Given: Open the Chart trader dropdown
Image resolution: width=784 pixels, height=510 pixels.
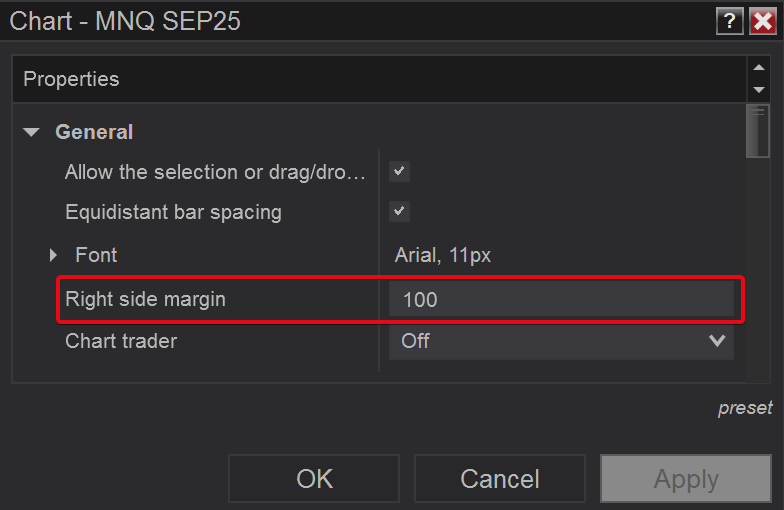Looking at the screenshot, I should 561,341.
